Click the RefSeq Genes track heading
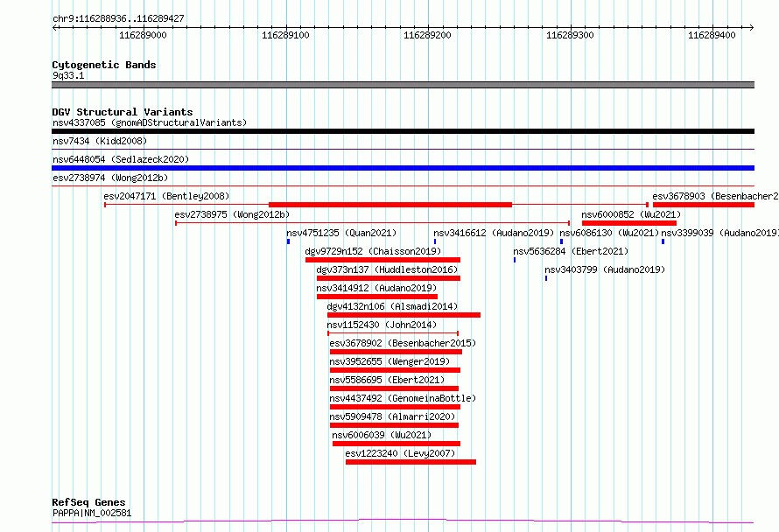This screenshot has width=779, height=532. click(88, 502)
